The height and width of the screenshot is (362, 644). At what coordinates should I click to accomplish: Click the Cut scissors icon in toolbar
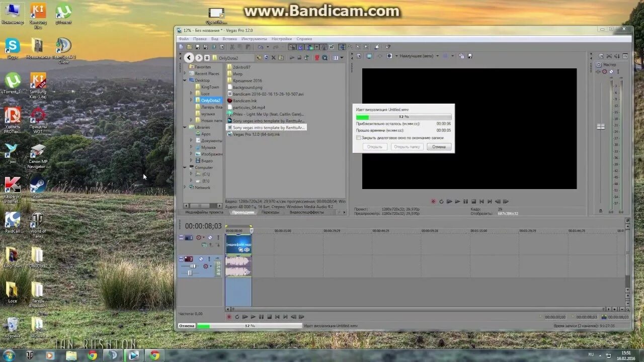pos(232,47)
